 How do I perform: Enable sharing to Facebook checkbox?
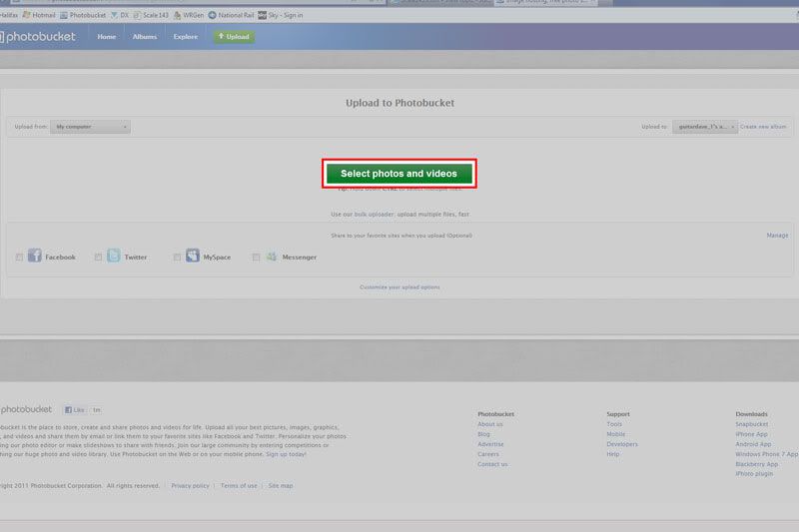pos(19,258)
